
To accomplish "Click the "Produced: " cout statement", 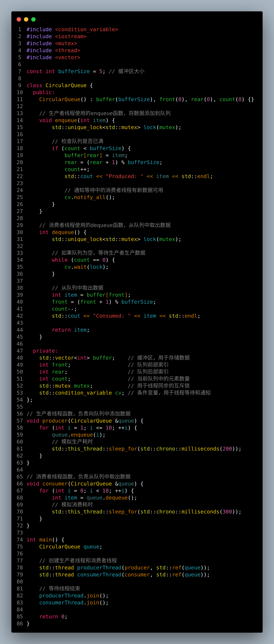I will coord(139,176).
